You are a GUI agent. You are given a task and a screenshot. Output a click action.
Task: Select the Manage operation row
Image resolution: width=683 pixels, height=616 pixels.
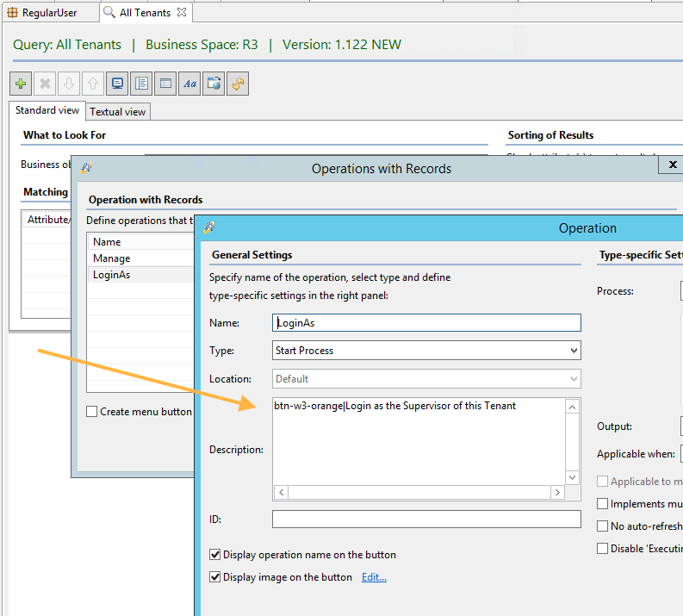(x=140, y=258)
